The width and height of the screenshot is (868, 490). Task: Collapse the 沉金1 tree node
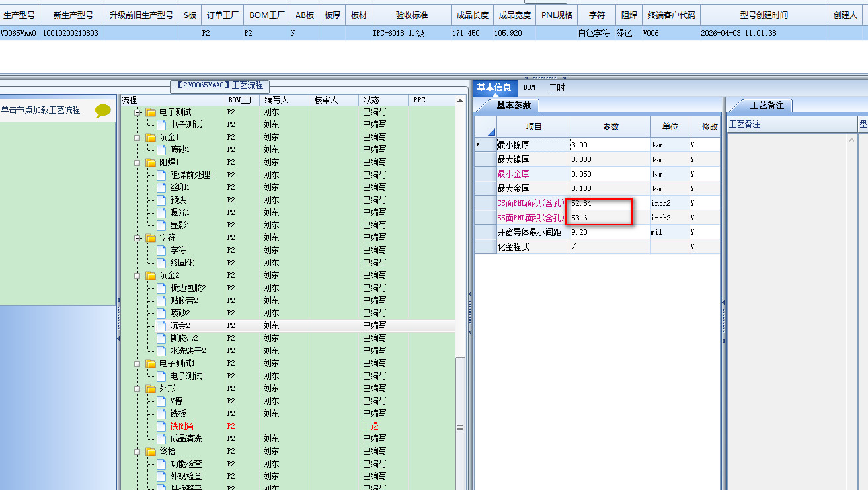coord(138,138)
